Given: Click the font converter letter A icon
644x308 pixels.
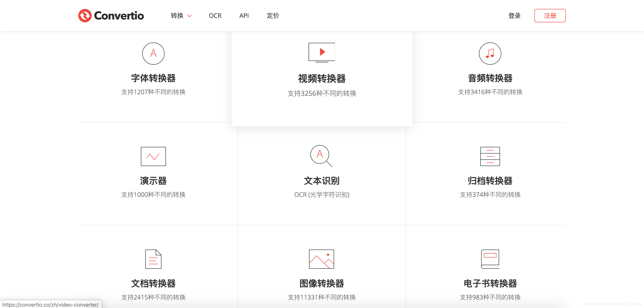Looking at the screenshot, I should click(153, 53).
